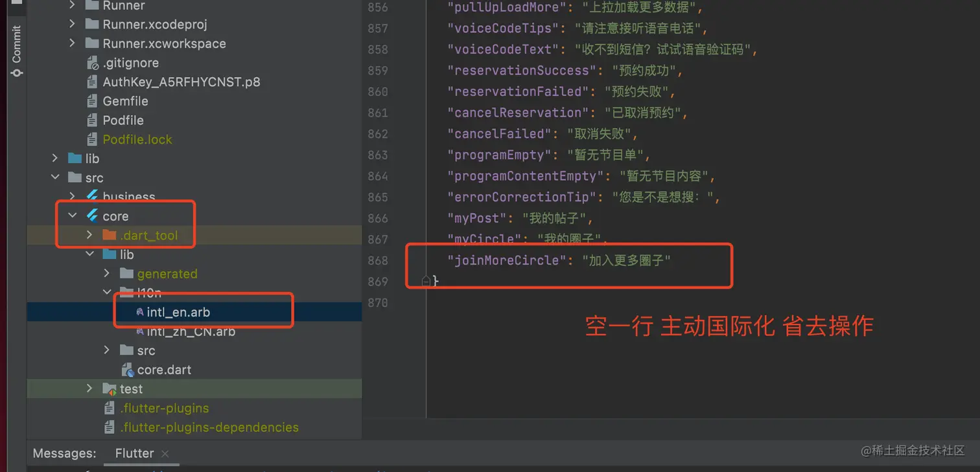Click the "cancelReservation" key text
The image size is (980, 472).
517,113
